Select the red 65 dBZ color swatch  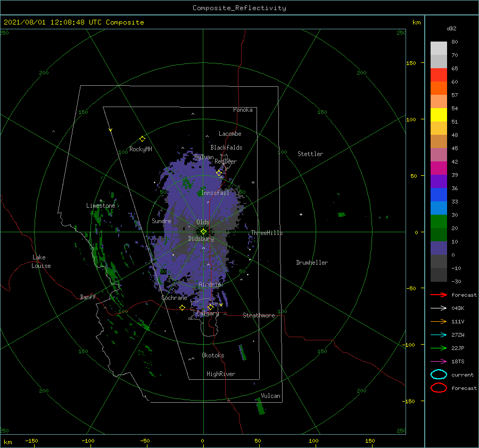[439, 75]
